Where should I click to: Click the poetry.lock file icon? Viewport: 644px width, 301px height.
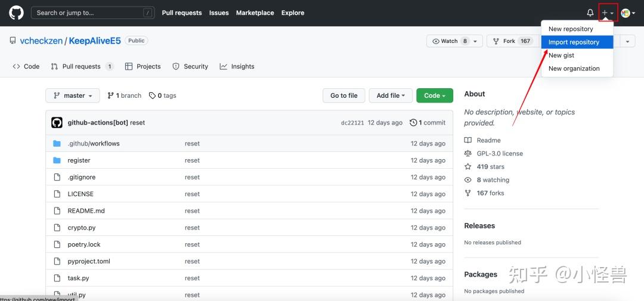(x=57, y=244)
